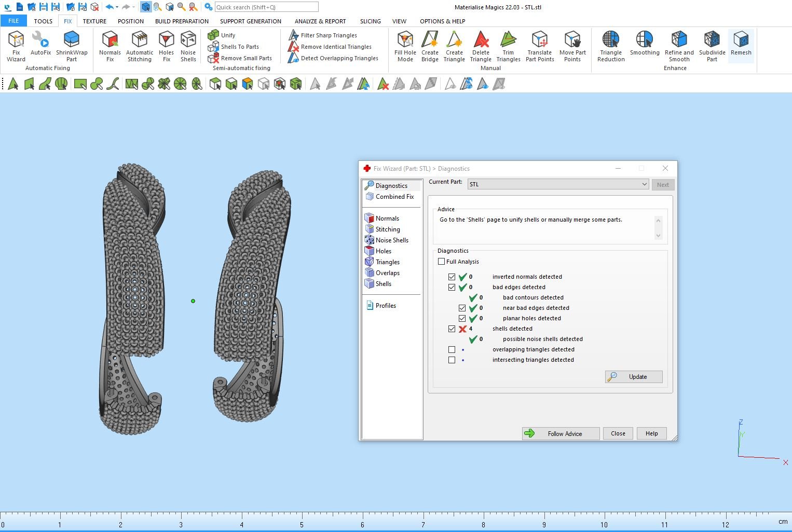
Task: Expand the Current Part dropdown
Action: coord(644,184)
